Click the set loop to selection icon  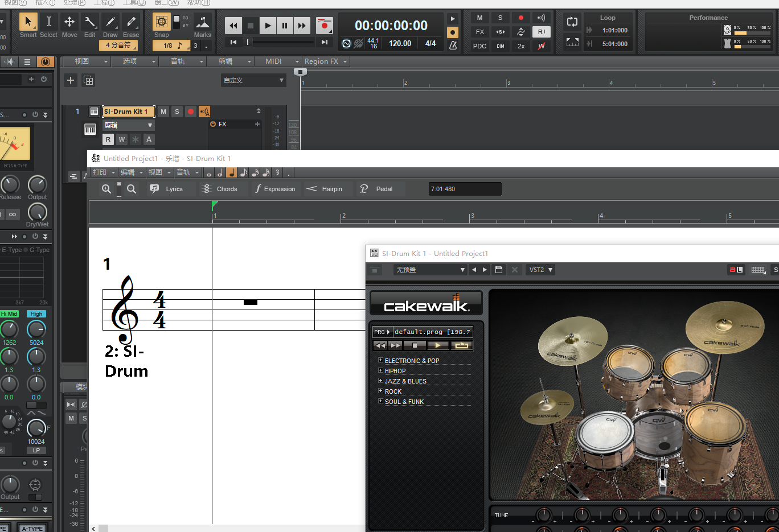coord(572,43)
